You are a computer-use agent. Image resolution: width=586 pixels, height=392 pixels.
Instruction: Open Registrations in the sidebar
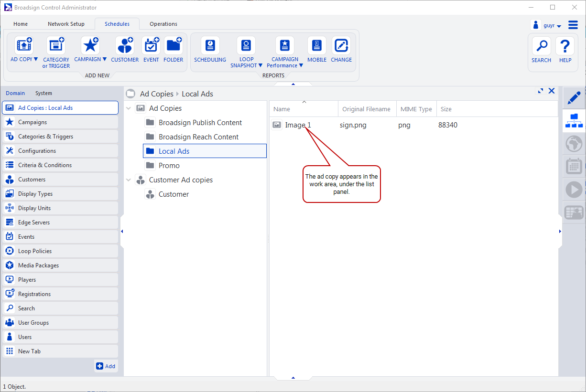point(60,294)
